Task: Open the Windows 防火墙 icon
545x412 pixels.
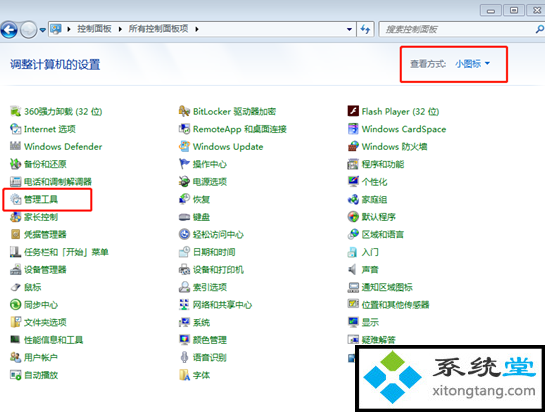Action: (x=353, y=146)
